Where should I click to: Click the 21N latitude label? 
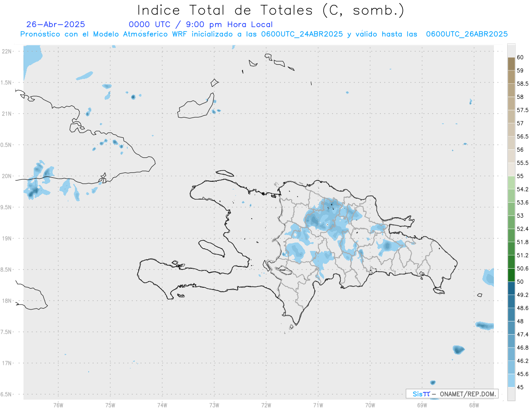click(7, 114)
